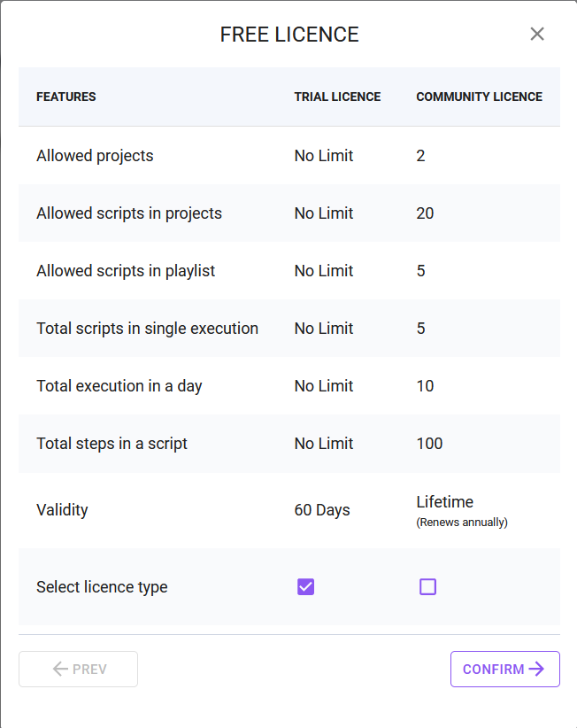
Task: Uncheck the Trial Licence checkbox
Action: [306, 586]
